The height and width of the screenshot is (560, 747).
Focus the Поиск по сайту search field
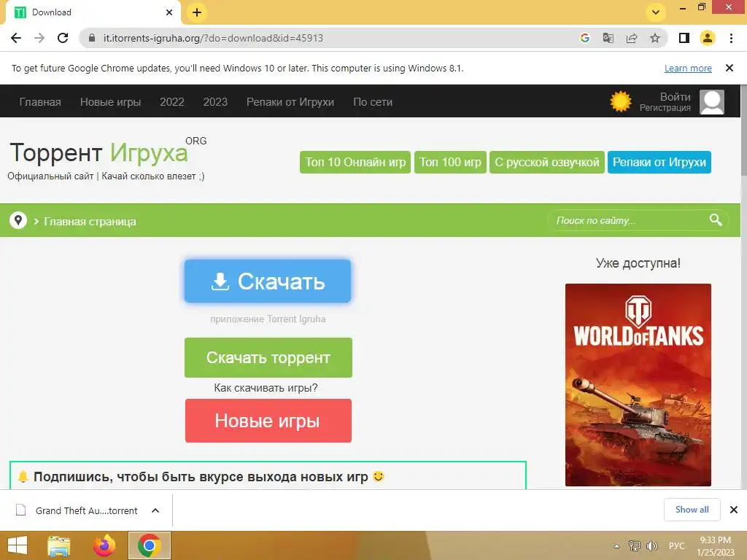629,220
